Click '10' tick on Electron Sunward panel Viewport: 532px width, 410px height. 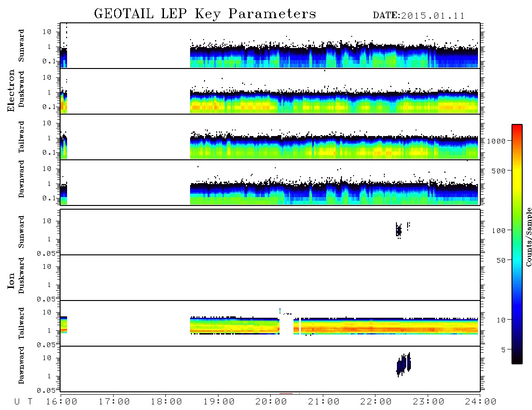coord(47,32)
